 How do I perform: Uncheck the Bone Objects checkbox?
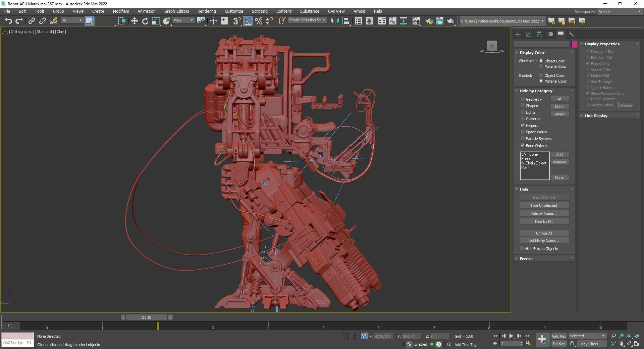coord(523,146)
